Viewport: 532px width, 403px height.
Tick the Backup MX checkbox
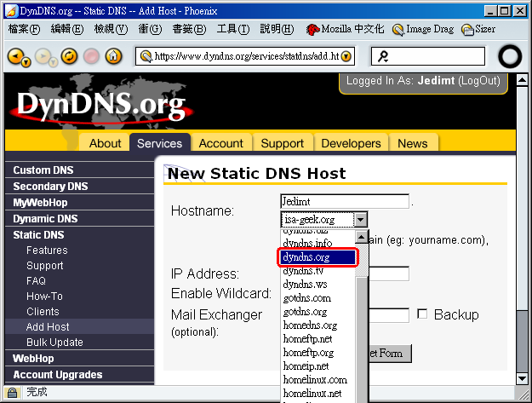422,314
